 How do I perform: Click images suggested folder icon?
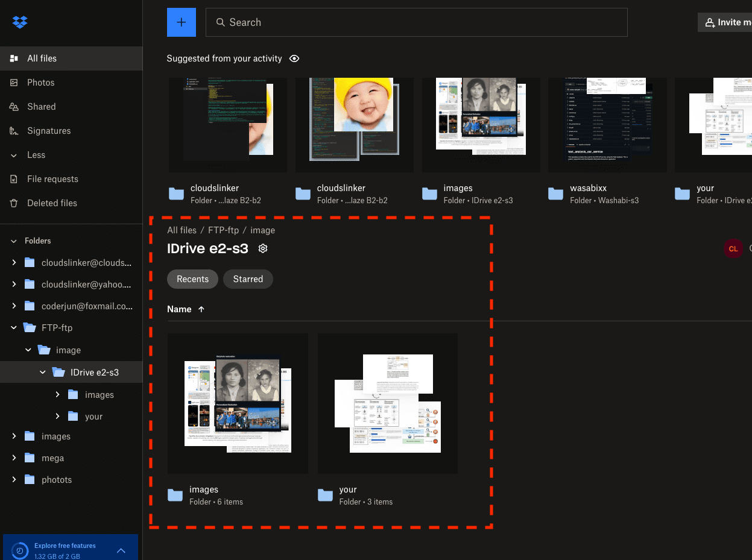click(x=429, y=194)
